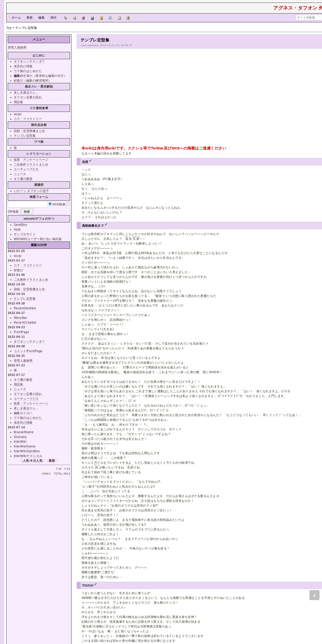Viewport: 322px width, 644px height.
Task: Open the ホーム menu item
Action: click(16, 18)
